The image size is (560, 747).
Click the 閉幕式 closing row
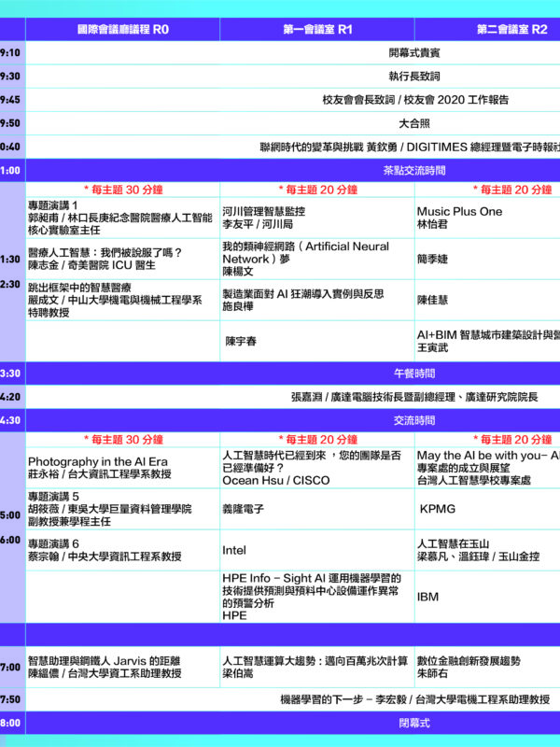point(413,723)
